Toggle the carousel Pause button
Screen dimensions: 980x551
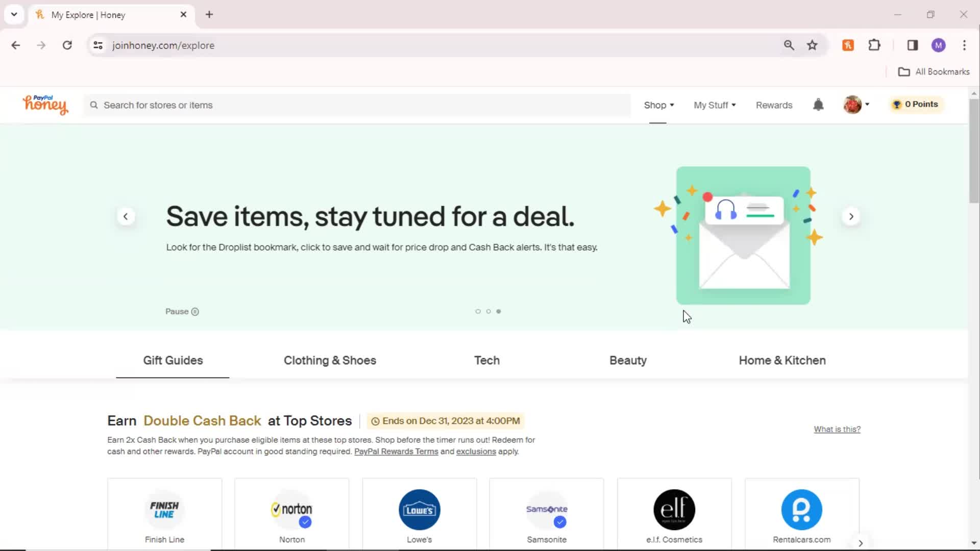click(x=182, y=311)
